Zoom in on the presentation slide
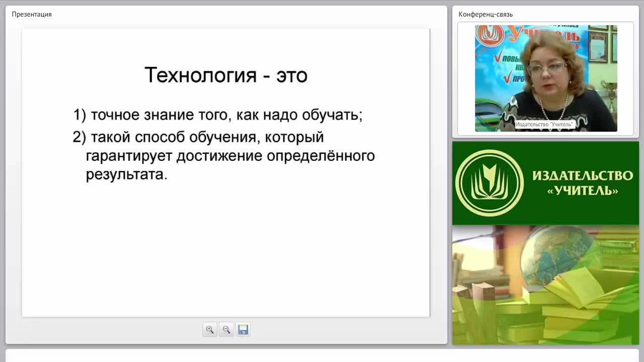 click(x=210, y=329)
